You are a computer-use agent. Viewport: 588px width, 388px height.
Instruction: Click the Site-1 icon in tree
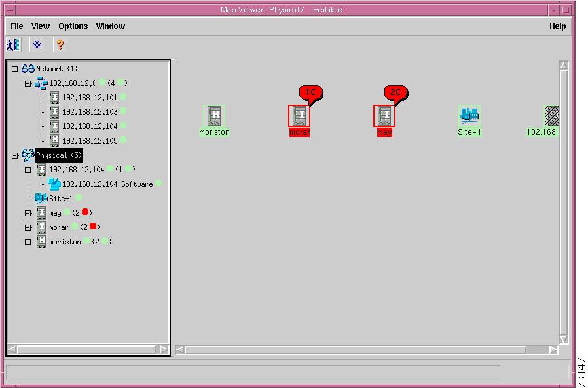41,198
